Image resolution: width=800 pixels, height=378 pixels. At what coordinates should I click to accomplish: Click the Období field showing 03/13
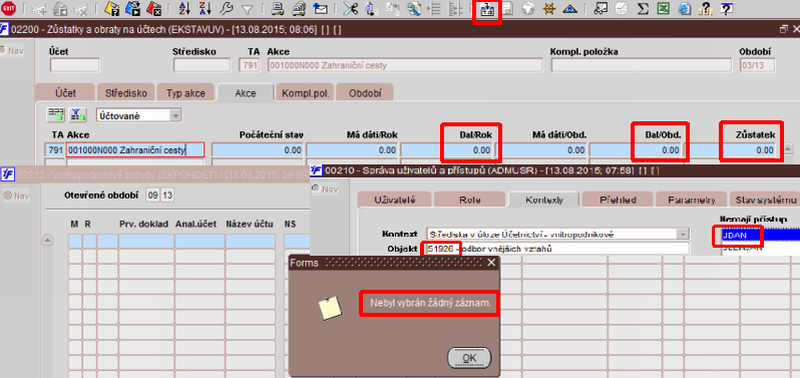757,65
